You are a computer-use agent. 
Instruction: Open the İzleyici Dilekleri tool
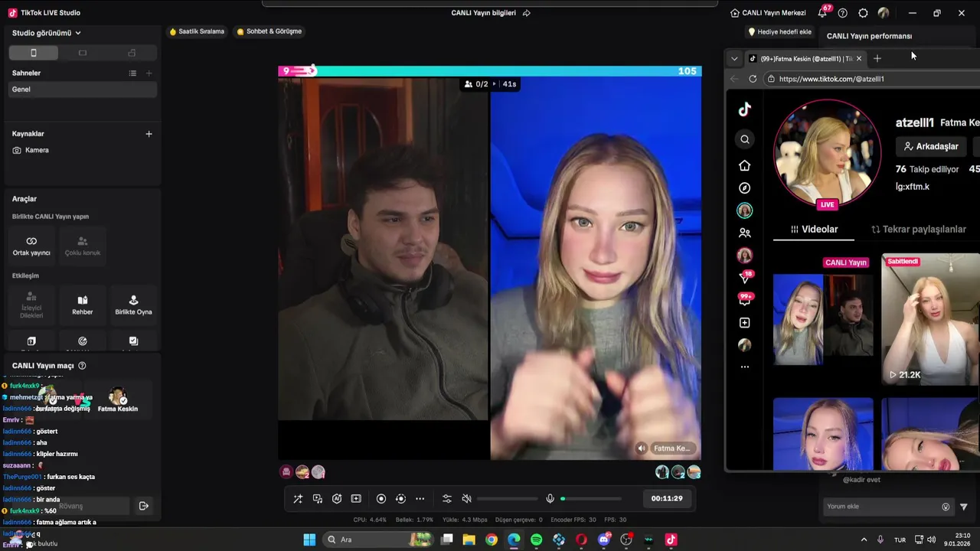31,305
